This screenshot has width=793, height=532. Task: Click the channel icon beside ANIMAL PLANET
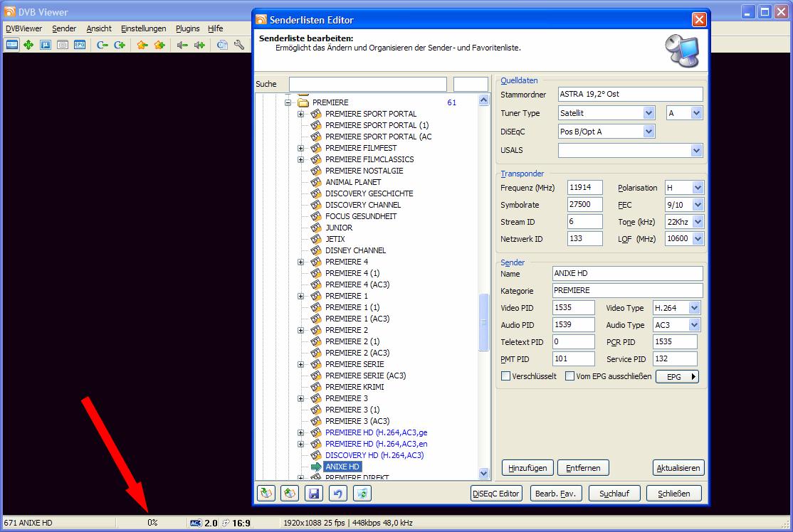click(x=316, y=182)
